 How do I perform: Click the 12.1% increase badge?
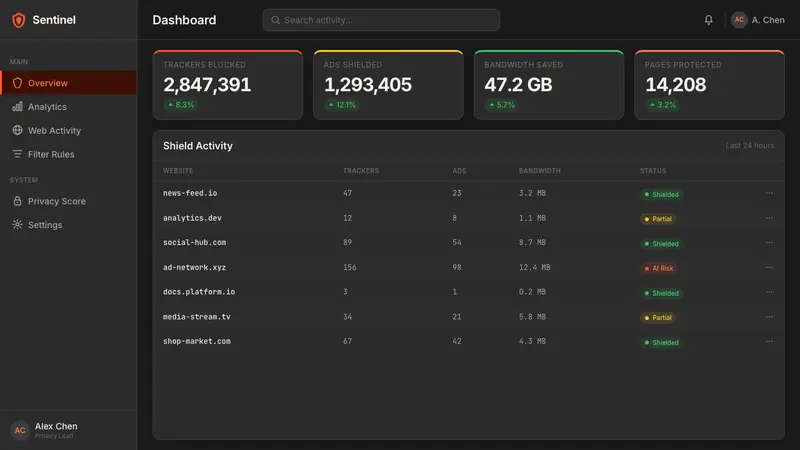(342, 105)
